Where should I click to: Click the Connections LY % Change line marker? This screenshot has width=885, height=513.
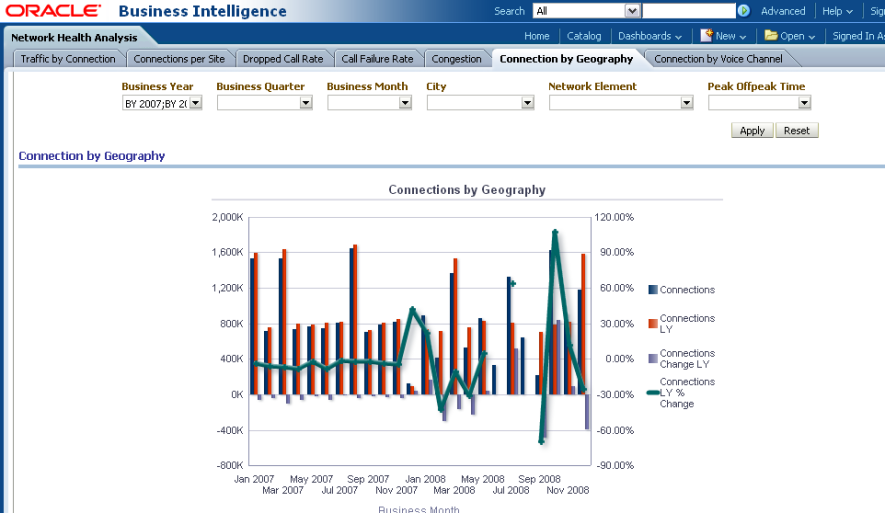[x=653, y=393]
